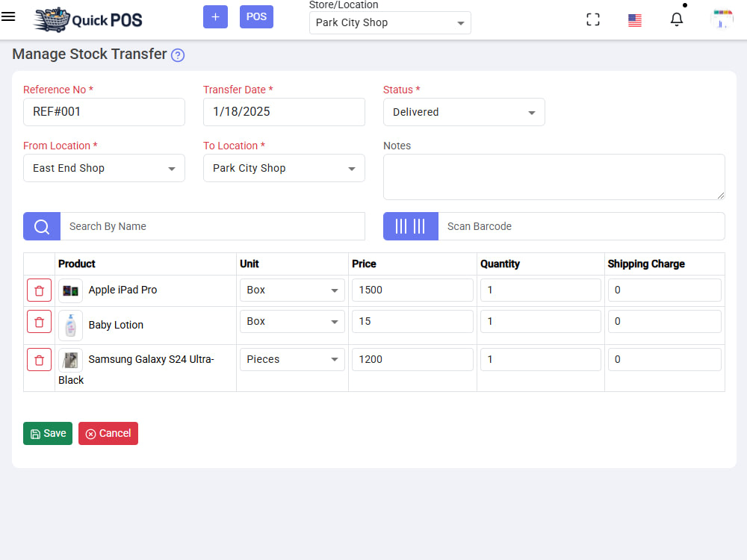Edit shipping charge for Samsung Galaxy
Screen dimensions: 747x560
pos(665,360)
